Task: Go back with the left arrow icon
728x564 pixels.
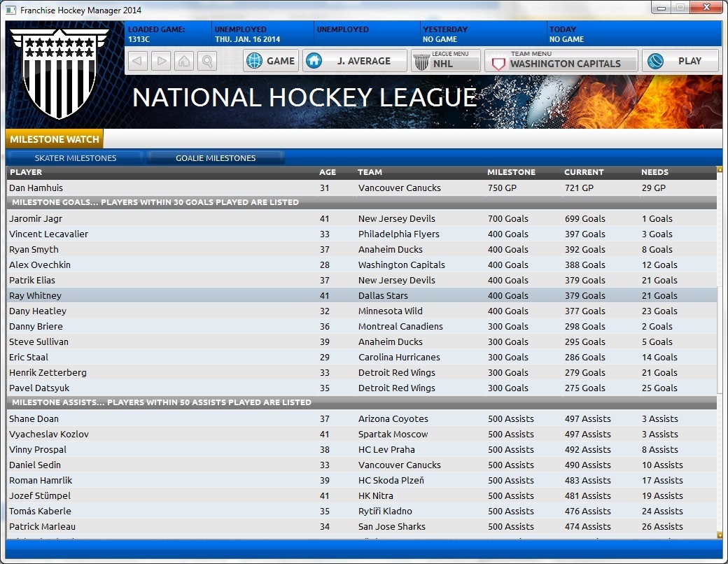Action: [x=137, y=61]
